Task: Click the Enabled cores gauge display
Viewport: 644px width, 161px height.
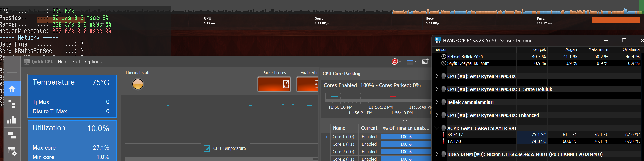Action: [x=308, y=84]
